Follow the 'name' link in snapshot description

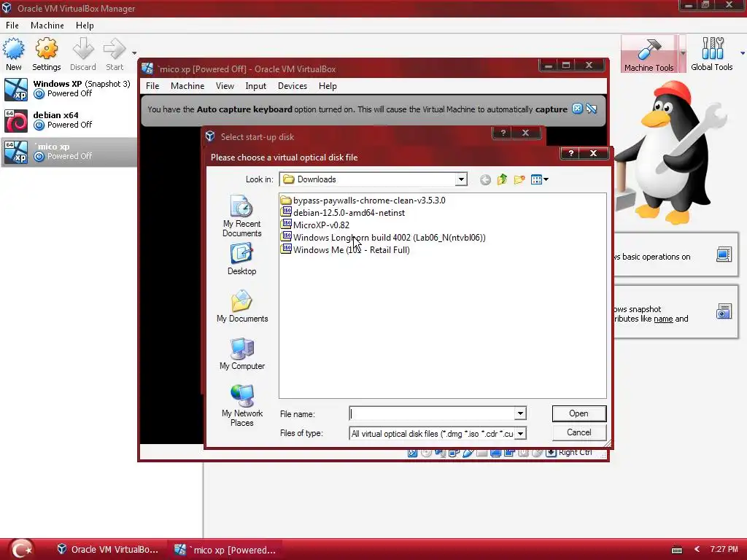click(x=663, y=319)
